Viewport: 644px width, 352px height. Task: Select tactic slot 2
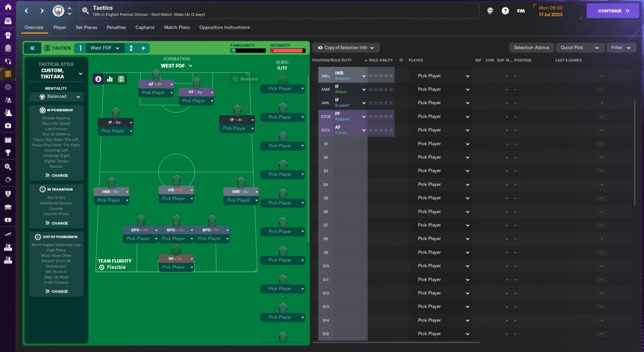[131, 48]
